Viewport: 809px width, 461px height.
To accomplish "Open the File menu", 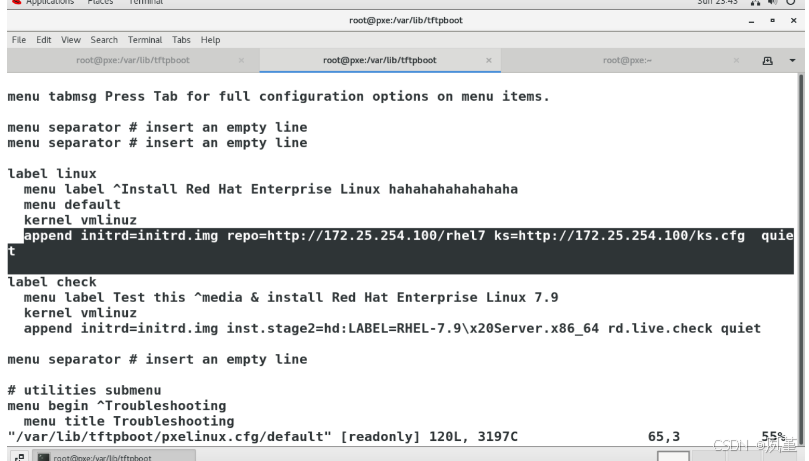I will (x=19, y=40).
